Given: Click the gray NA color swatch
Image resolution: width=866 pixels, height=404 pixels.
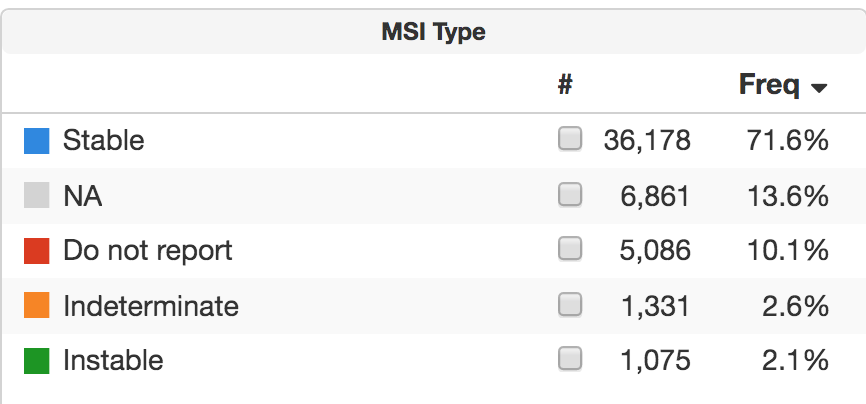Looking at the screenshot, I should click(x=37, y=196).
